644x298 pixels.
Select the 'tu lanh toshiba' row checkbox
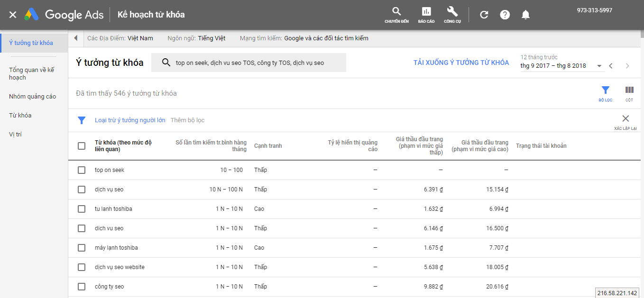coord(82,209)
